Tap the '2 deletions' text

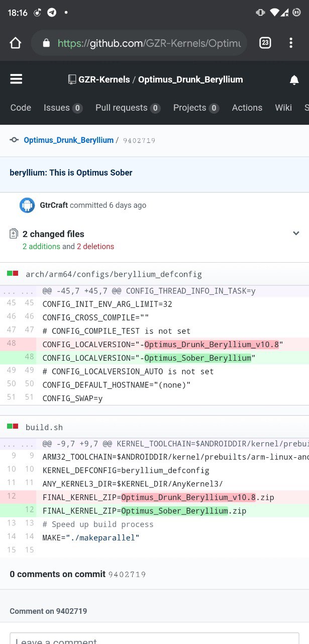tap(95, 247)
